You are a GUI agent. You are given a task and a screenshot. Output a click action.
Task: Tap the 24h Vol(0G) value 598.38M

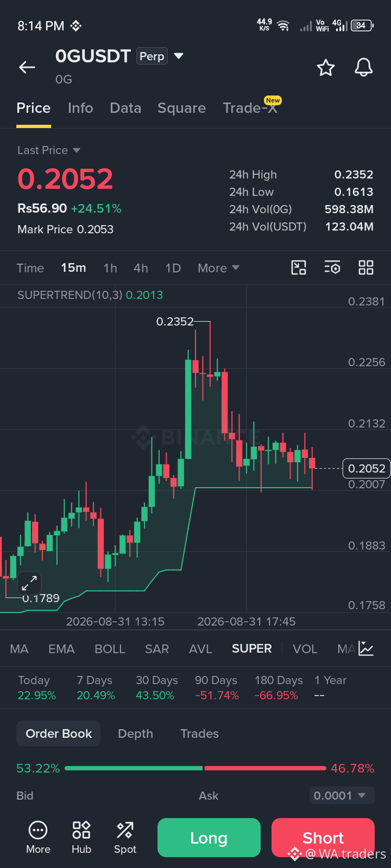pos(349,209)
